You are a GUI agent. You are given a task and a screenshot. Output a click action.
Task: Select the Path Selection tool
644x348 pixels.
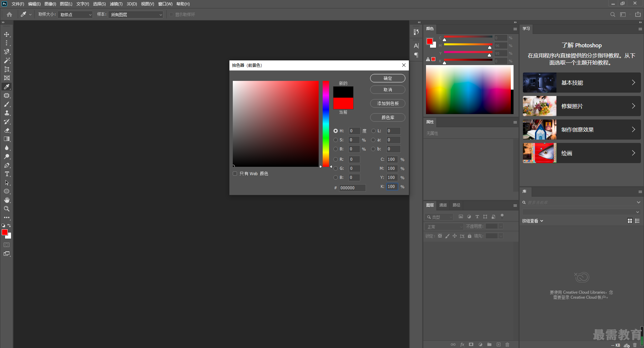(x=7, y=183)
